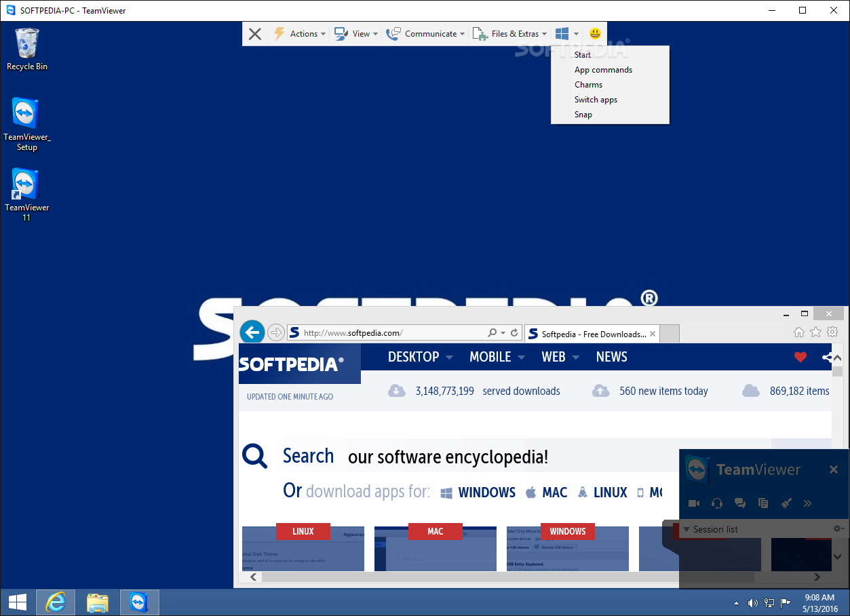Refresh the page in Internet Explorer
This screenshot has height=616, width=850.
(x=514, y=333)
